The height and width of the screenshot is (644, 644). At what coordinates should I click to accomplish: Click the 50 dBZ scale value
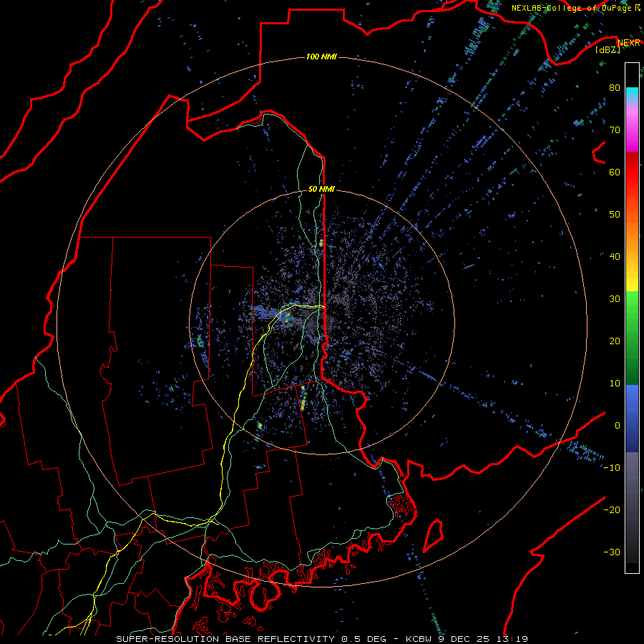coord(615,215)
